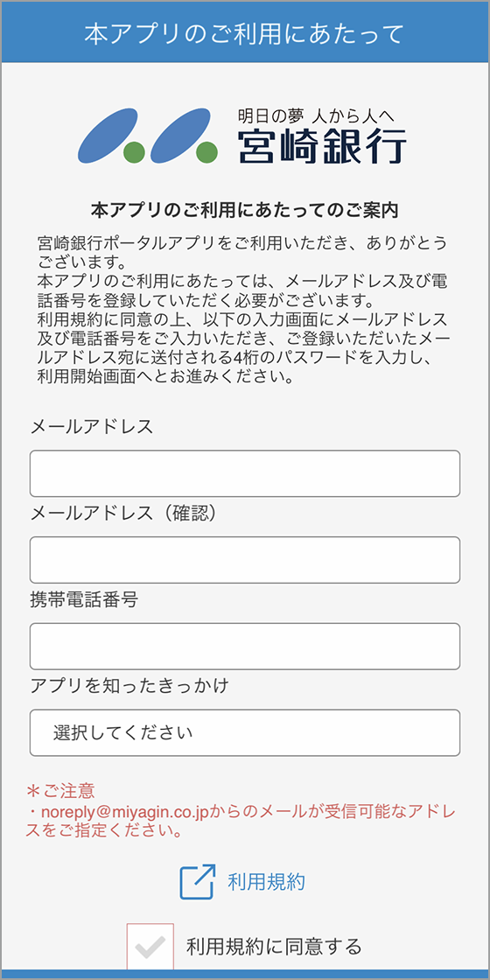Screen dimensions: 490x980
Task: Click the external link icon beside 利用規約
Action: pos(198,882)
